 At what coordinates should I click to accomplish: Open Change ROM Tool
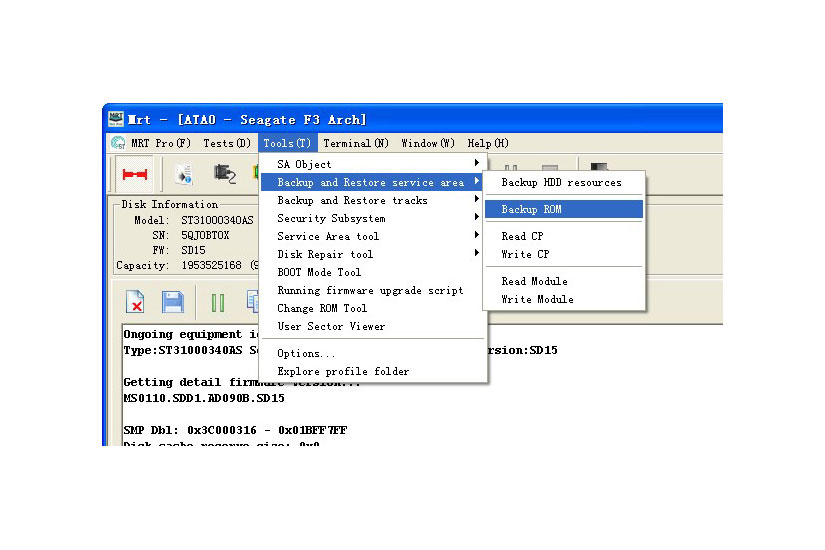[371, 308]
